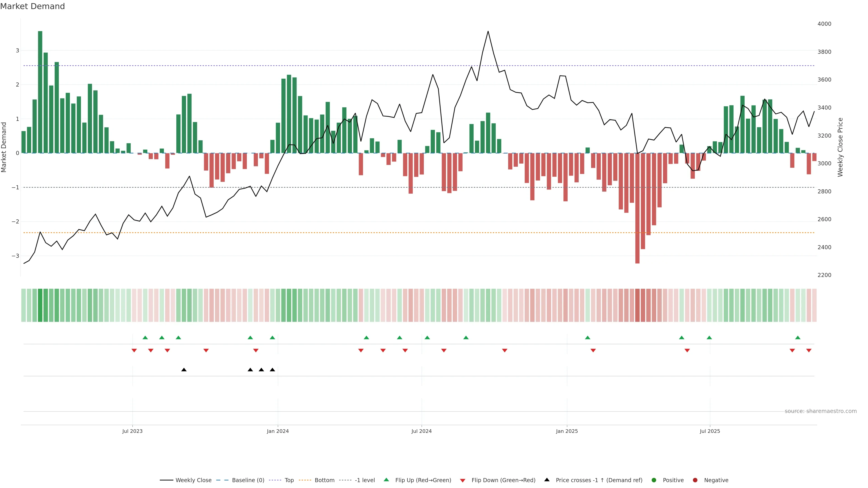
Task: Click the Jul 2023 x-axis label
Action: (132, 431)
